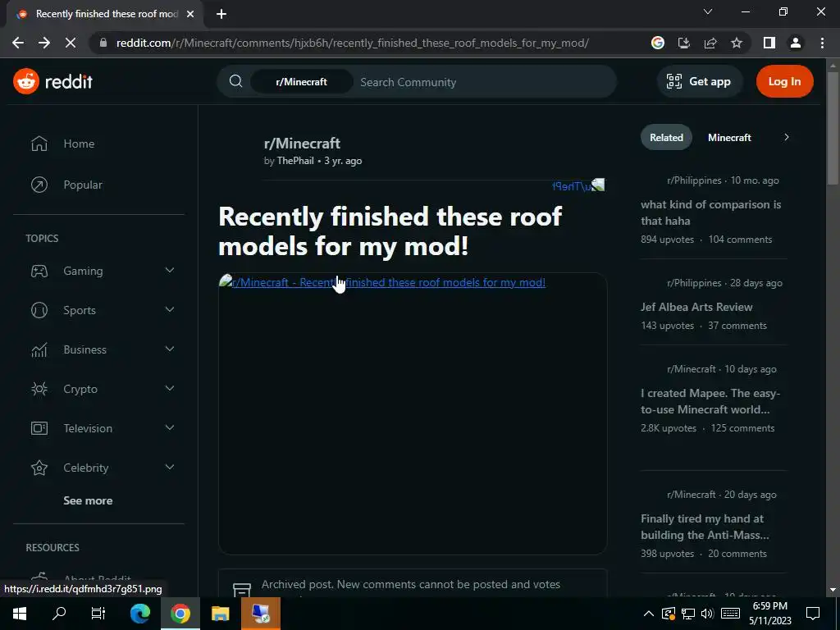This screenshot has width=840, height=630.
Task: Expand the Crypto topic
Action: [169, 388]
